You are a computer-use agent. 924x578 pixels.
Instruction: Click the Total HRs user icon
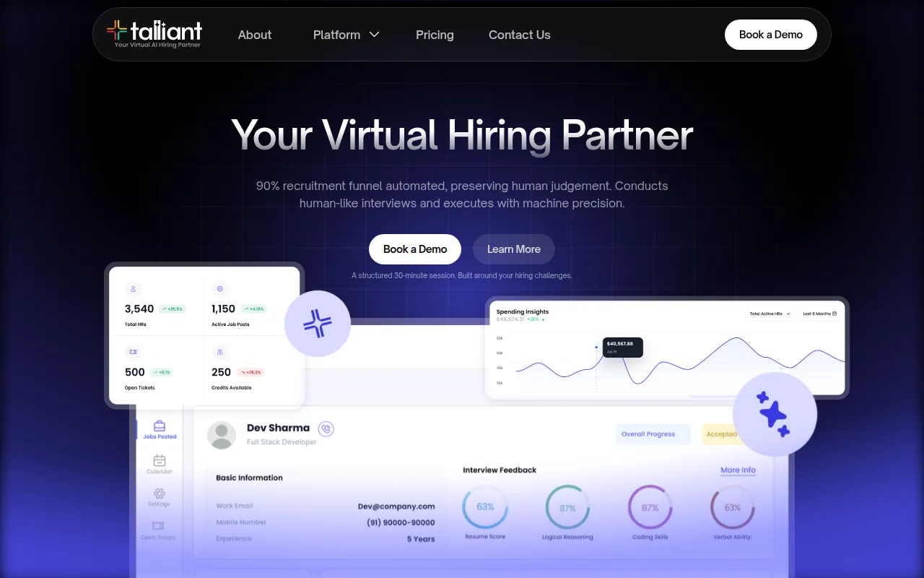(x=134, y=289)
